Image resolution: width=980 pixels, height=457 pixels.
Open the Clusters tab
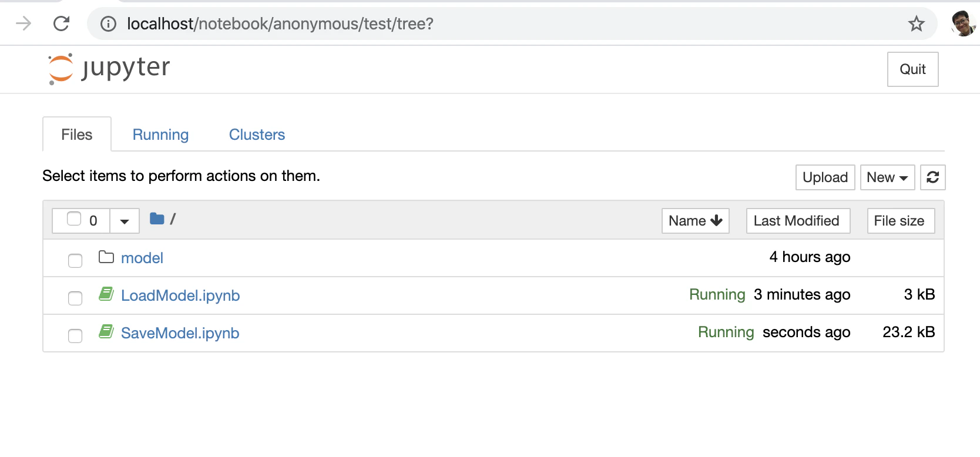(x=257, y=135)
